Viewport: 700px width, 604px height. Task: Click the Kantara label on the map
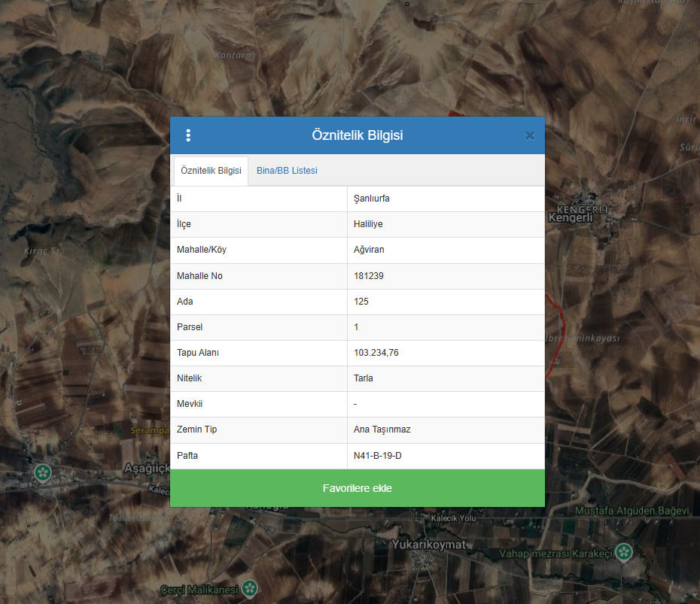click(x=231, y=56)
